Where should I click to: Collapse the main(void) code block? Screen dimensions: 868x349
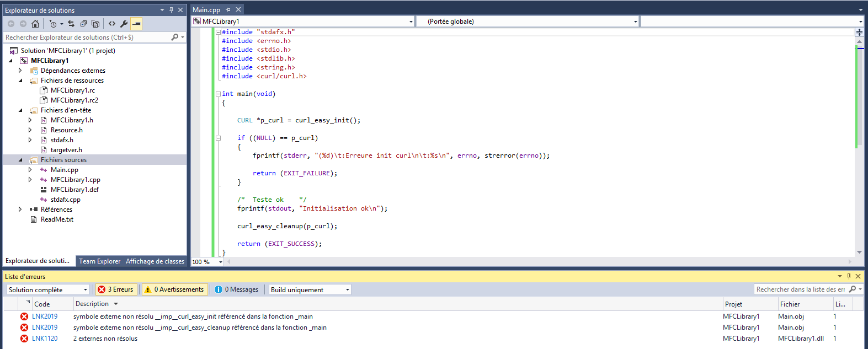coord(218,94)
